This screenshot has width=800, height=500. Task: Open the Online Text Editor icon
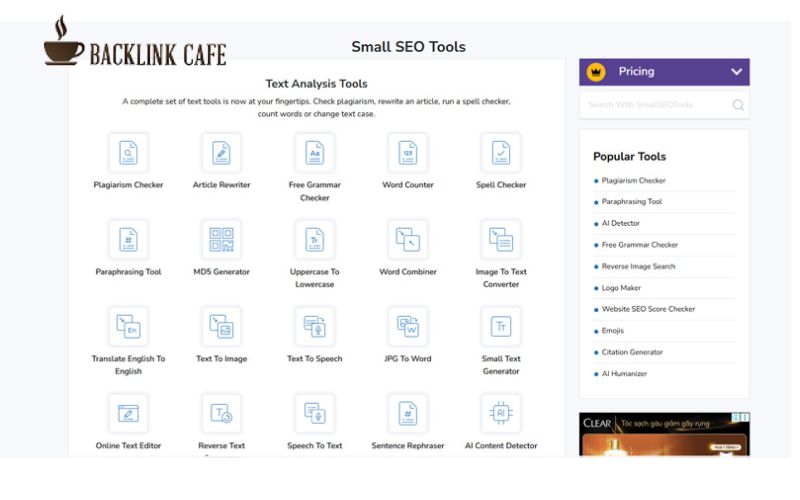pyautogui.click(x=128, y=413)
